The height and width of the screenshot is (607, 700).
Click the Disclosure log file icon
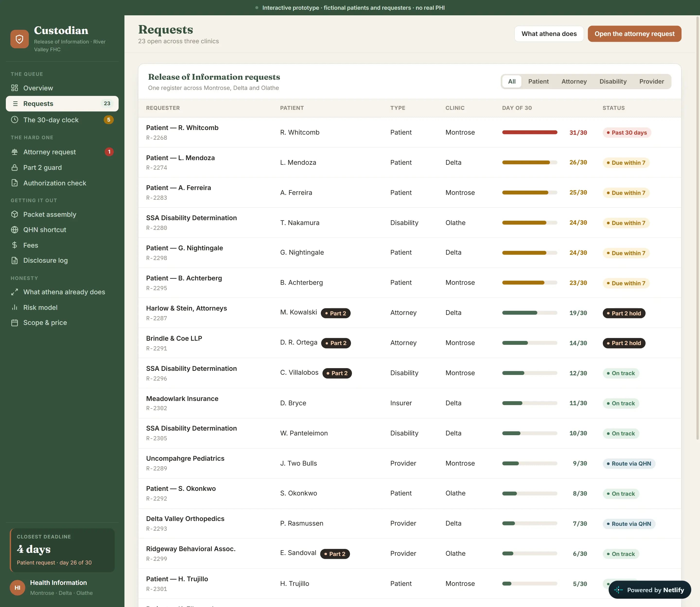pyautogui.click(x=15, y=260)
